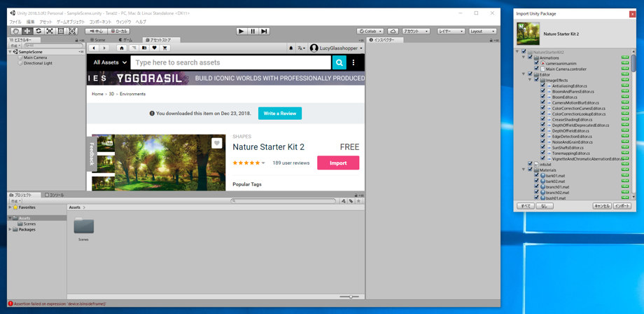Collapse SampleScene in Hierarchy
This screenshot has height=314, width=644.
click(10, 52)
